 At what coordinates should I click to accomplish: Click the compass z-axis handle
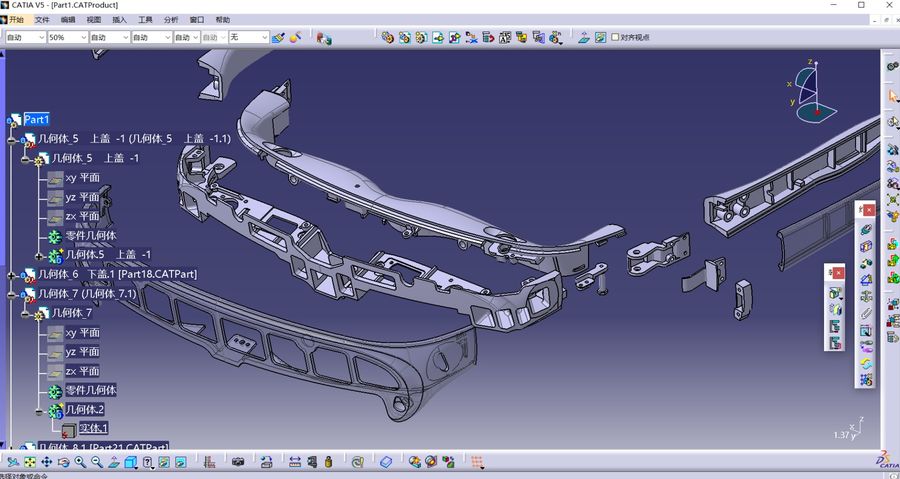[816, 63]
